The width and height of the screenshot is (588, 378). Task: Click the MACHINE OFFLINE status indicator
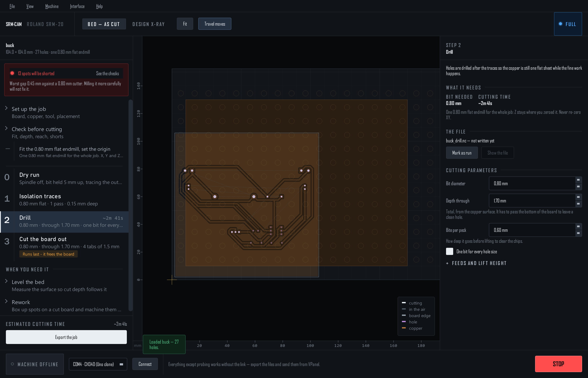pyautogui.click(x=35, y=364)
